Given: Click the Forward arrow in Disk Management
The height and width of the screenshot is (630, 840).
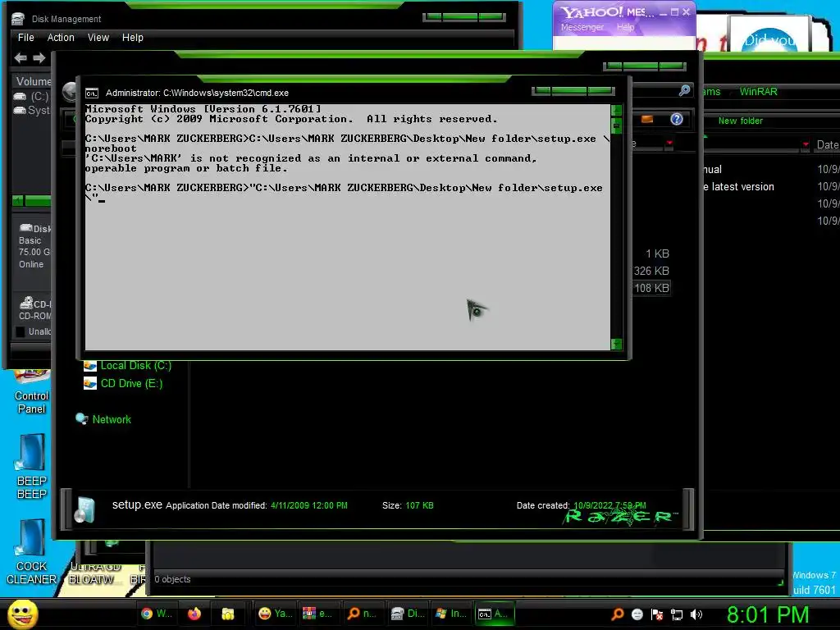Looking at the screenshot, I should [x=39, y=57].
